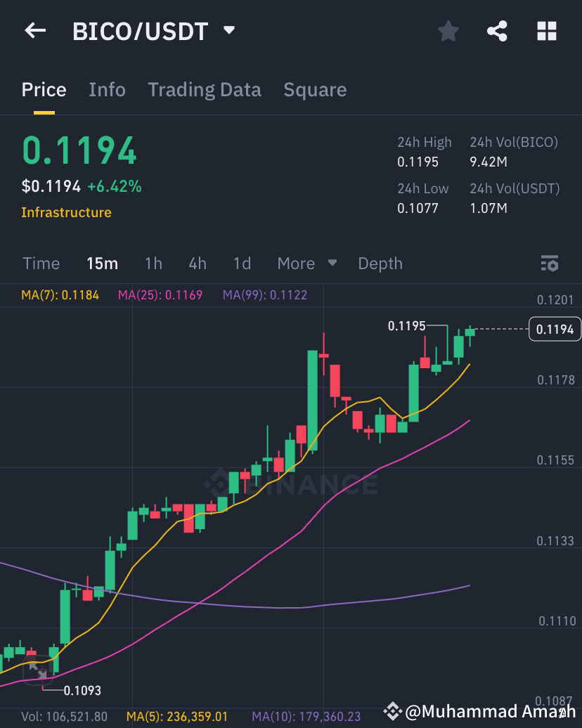Tap the Time interval option
The height and width of the screenshot is (728, 582).
click(41, 264)
